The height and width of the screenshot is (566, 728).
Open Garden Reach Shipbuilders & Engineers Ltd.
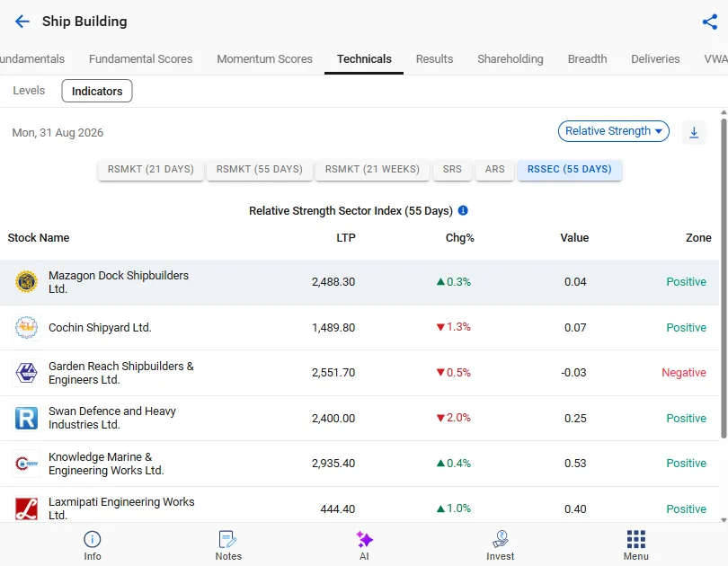121,373
